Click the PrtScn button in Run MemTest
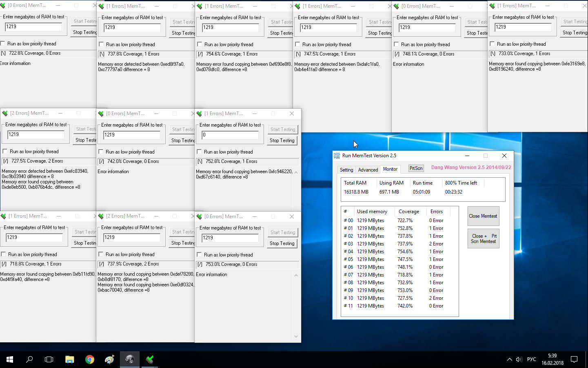This screenshot has width=588, height=368. pyautogui.click(x=416, y=168)
